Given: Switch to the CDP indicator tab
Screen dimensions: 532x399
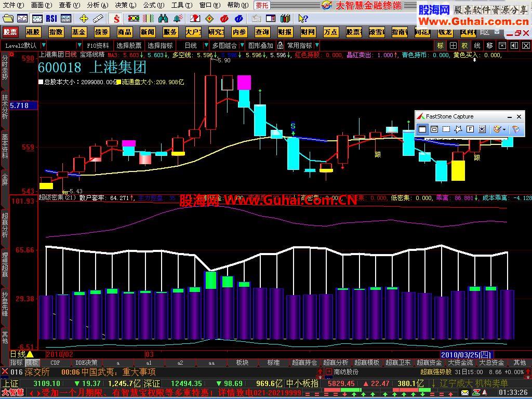Looking at the screenshot, I should pyautogui.click(x=55, y=363).
